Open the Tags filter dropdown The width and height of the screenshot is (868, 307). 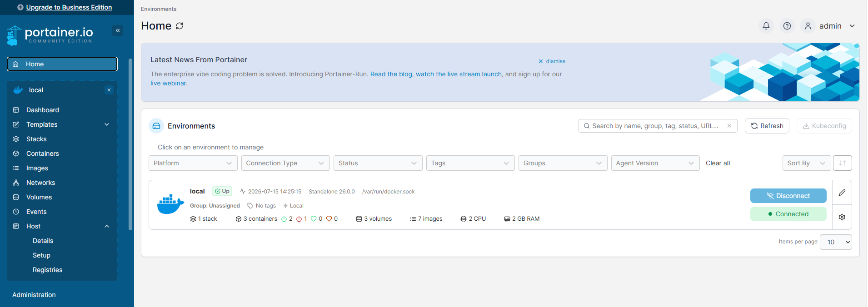pyautogui.click(x=470, y=163)
